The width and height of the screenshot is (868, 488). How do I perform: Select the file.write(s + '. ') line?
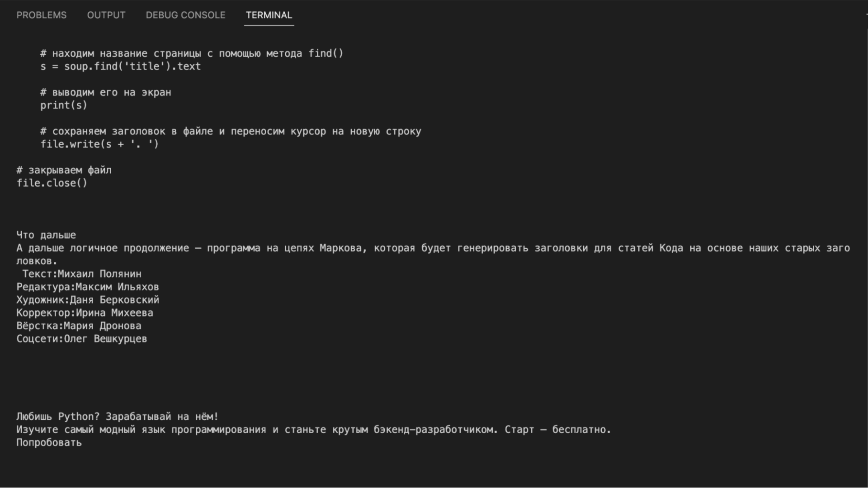point(99,144)
